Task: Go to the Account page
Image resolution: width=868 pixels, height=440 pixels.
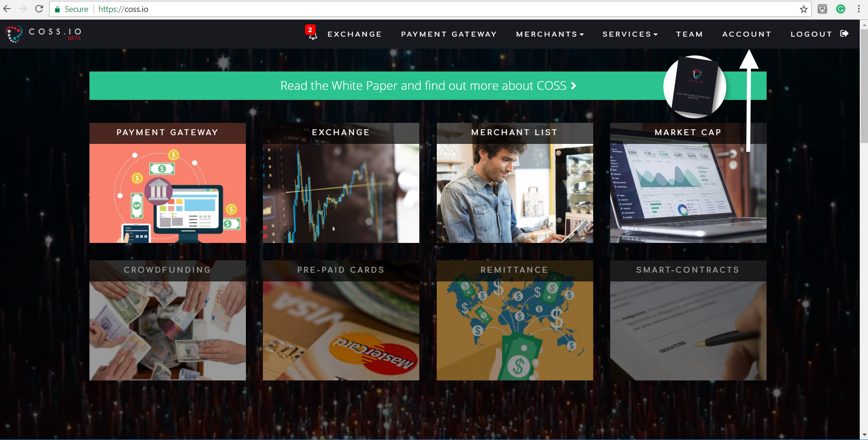Action: [747, 34]
